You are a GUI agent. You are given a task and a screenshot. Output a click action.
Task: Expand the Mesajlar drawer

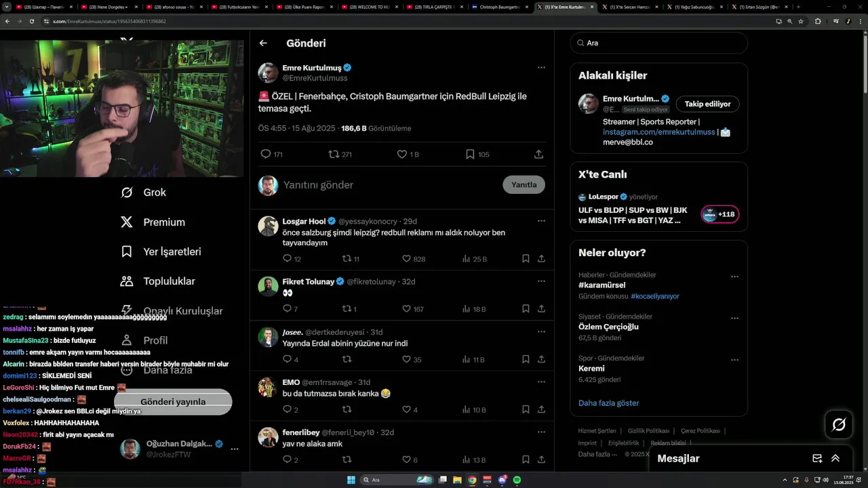coord(835,458)
